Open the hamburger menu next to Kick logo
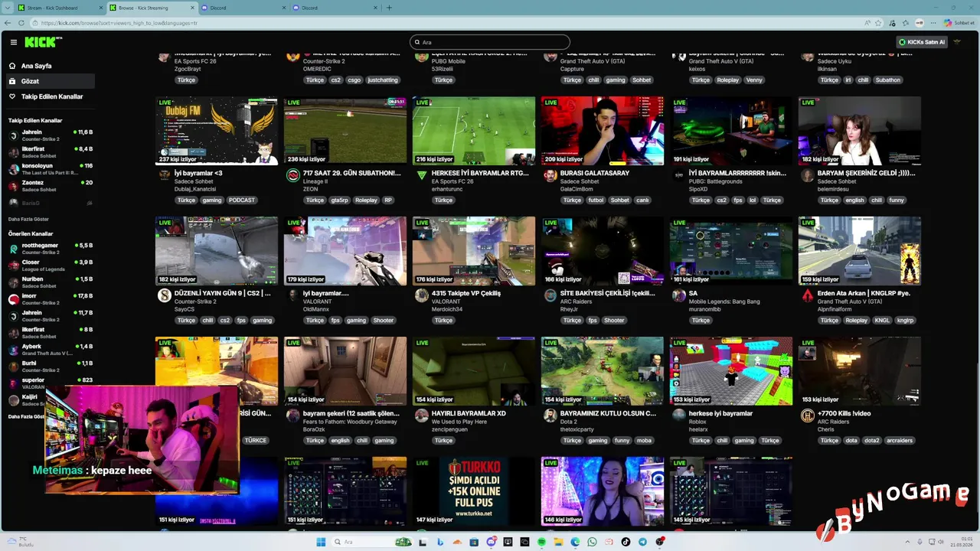980x551 pixels. coord(14,42)
